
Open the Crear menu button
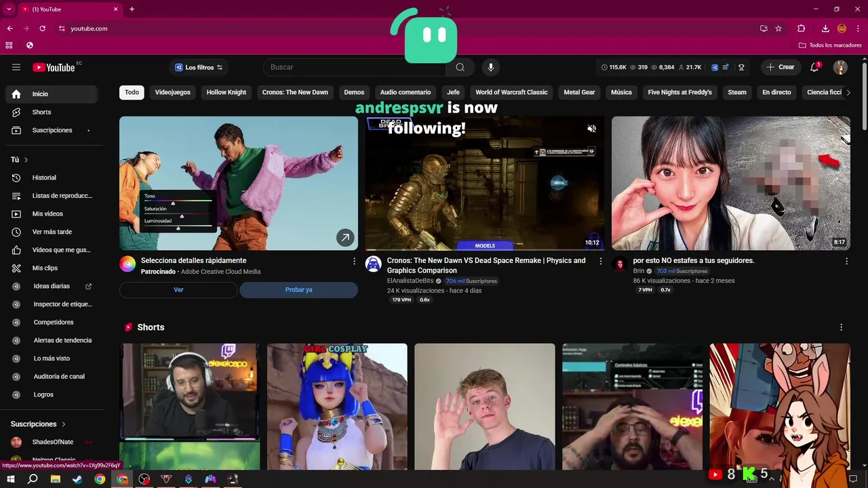point(780,67)
